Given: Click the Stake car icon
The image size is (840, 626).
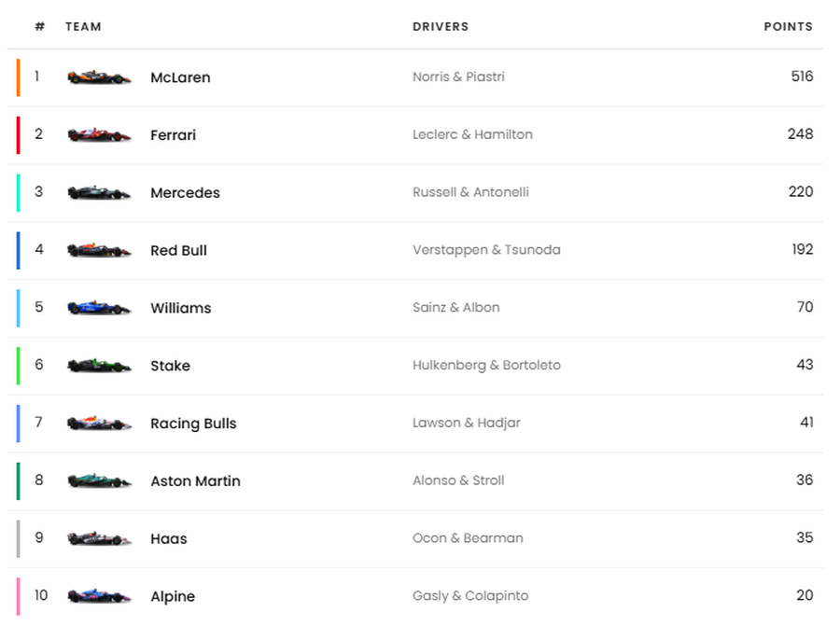Looking at the screenshot, I should [x=99, y=366].
